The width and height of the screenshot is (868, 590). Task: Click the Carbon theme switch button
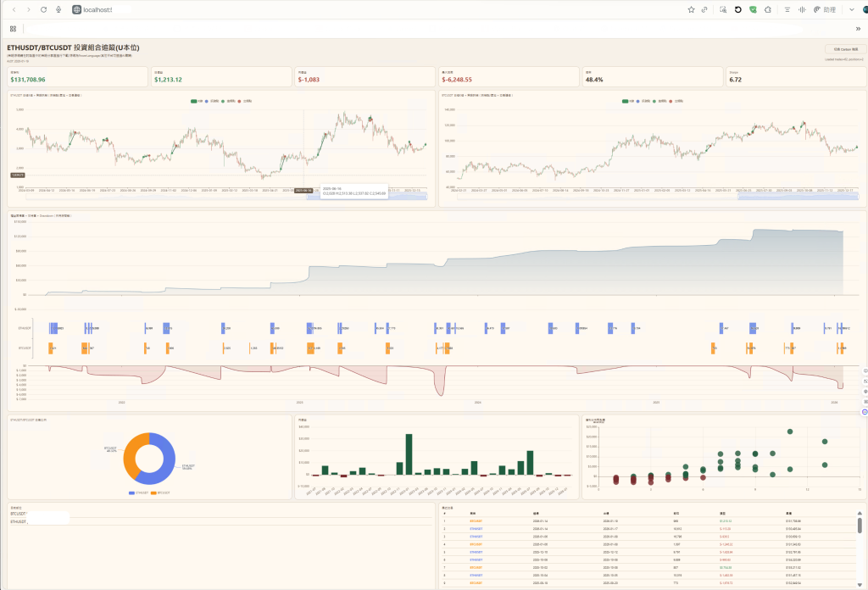tap(845, 50)
